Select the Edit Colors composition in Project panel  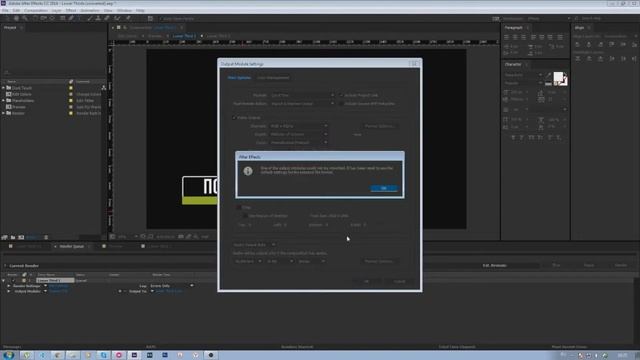pyautogui.click(x=21, y=94)
